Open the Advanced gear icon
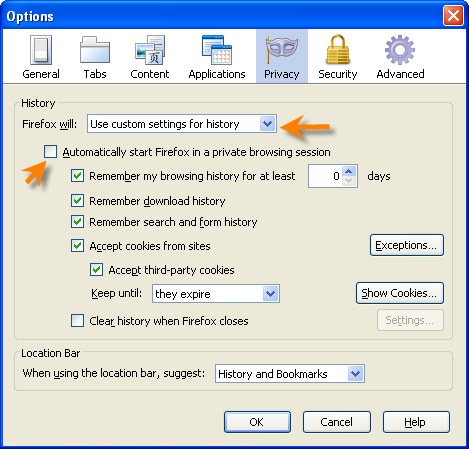The height and width of the screenshot is (449, 469). click(400, 50)
